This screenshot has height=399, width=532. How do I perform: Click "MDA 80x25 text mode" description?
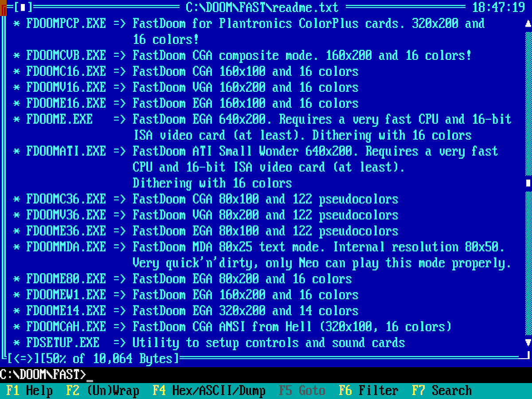(x=259, y=246)
